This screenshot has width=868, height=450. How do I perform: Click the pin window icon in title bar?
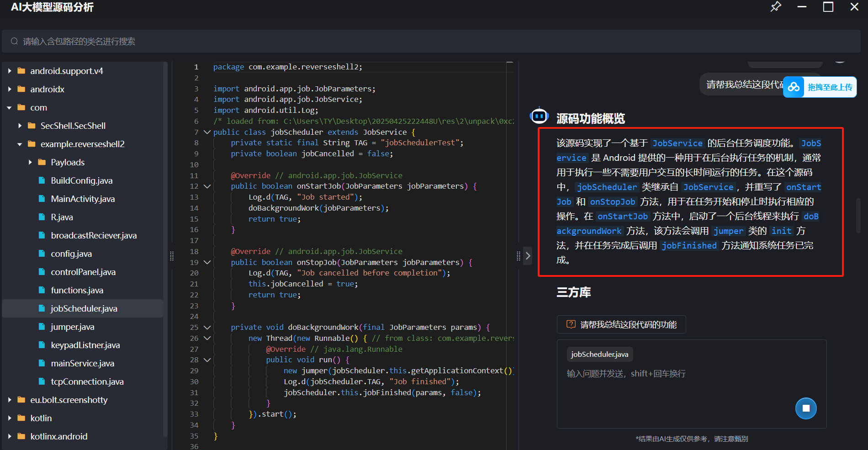click(x=776, y=7)
